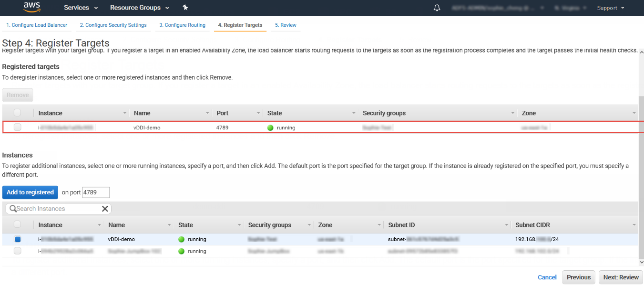Focus the port number input field
Screen dimensions: 644x286
click(96, 192)
